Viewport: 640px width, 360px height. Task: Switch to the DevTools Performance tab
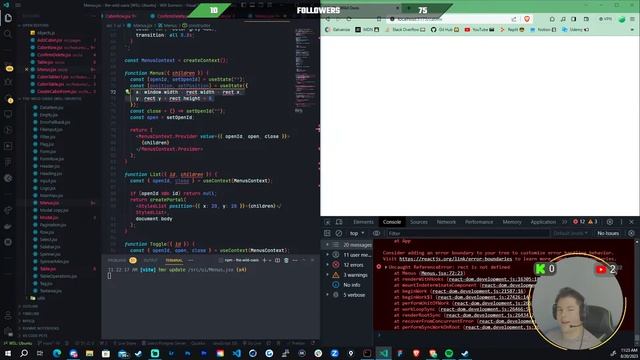coord(479,222)
